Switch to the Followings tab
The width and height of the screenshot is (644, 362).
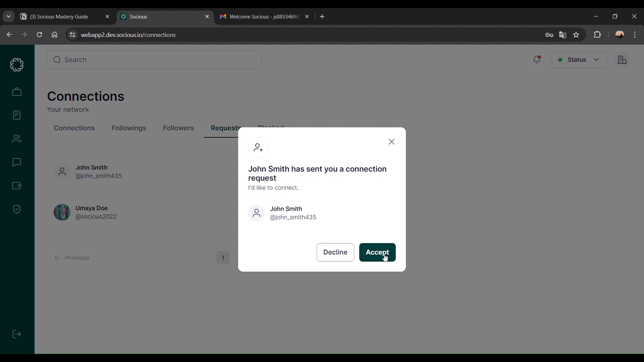point(129,128)
